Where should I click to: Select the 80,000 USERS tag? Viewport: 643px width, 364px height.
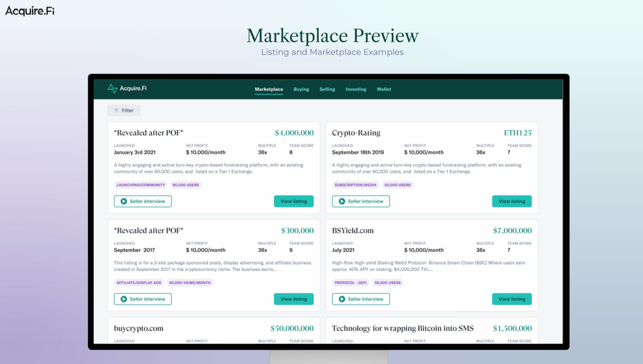click(x=186, y=185)
